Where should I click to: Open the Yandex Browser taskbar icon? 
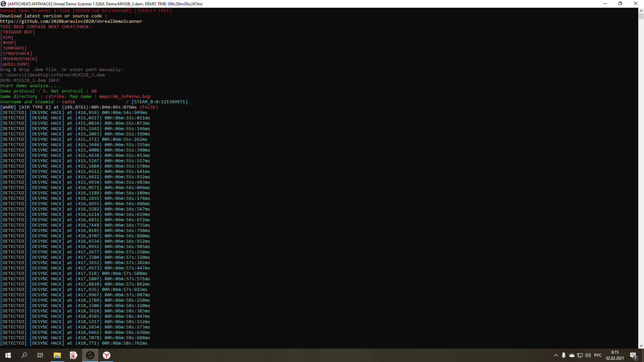pos(106,355)
